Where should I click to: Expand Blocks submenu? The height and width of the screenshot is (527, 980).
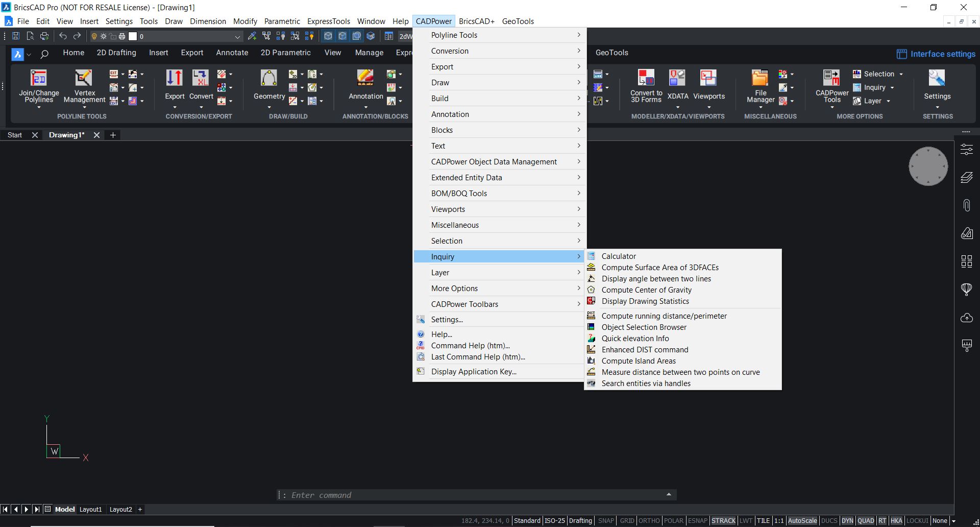pos(499,130)
